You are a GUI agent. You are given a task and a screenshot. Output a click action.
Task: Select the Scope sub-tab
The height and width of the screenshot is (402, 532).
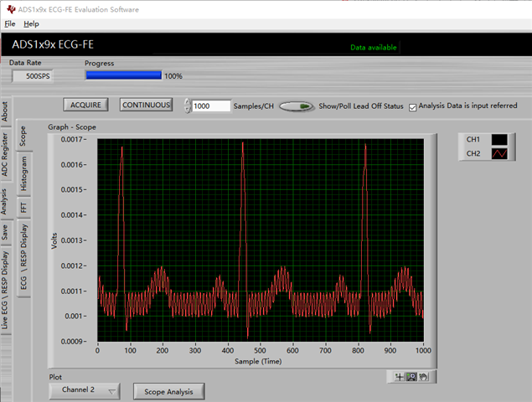click(23, 136)
